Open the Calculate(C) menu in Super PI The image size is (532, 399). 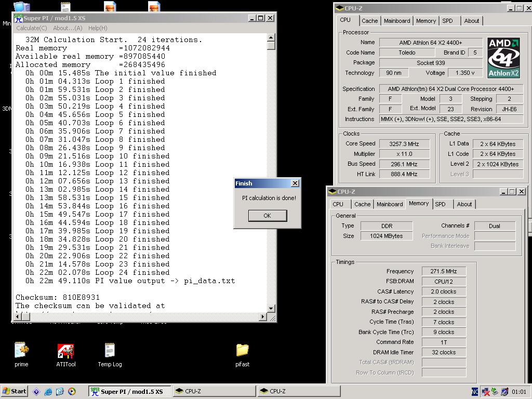32,28
